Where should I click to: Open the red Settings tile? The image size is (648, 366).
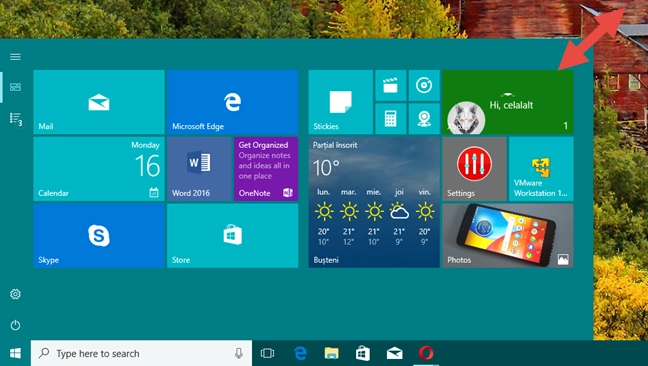pyautogui.click(x=474, y=169)
